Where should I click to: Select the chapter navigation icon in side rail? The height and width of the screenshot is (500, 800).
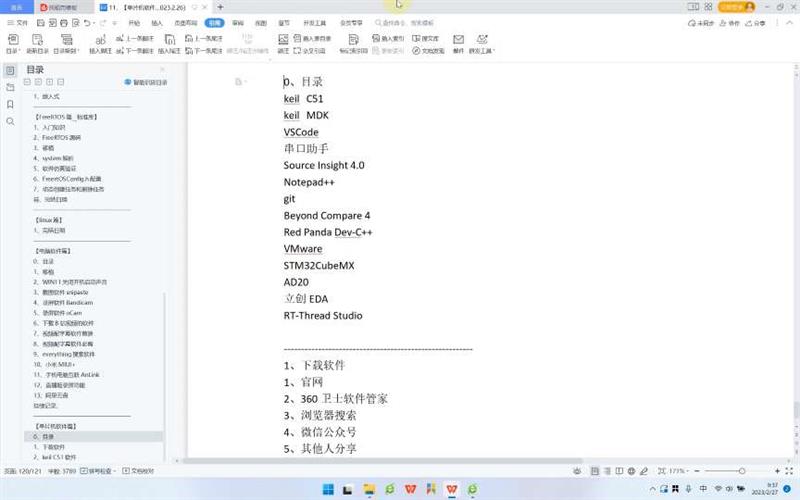(10, 88)
